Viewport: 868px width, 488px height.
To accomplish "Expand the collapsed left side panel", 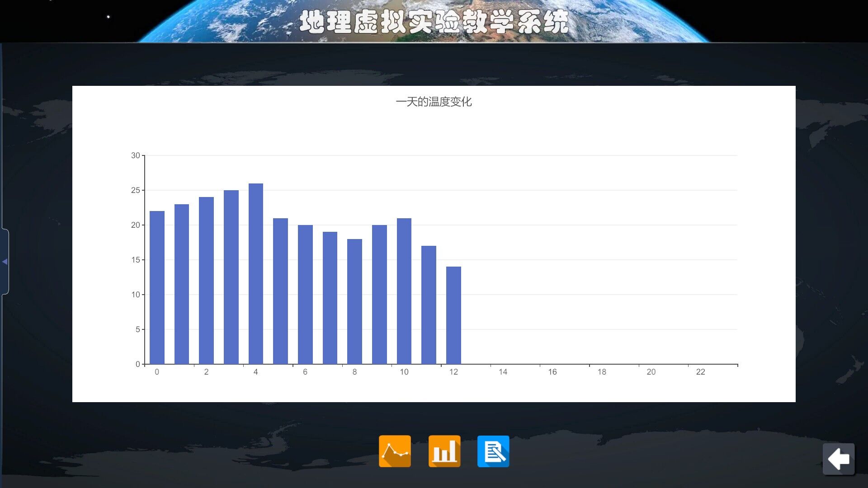I will coord(5,262).
